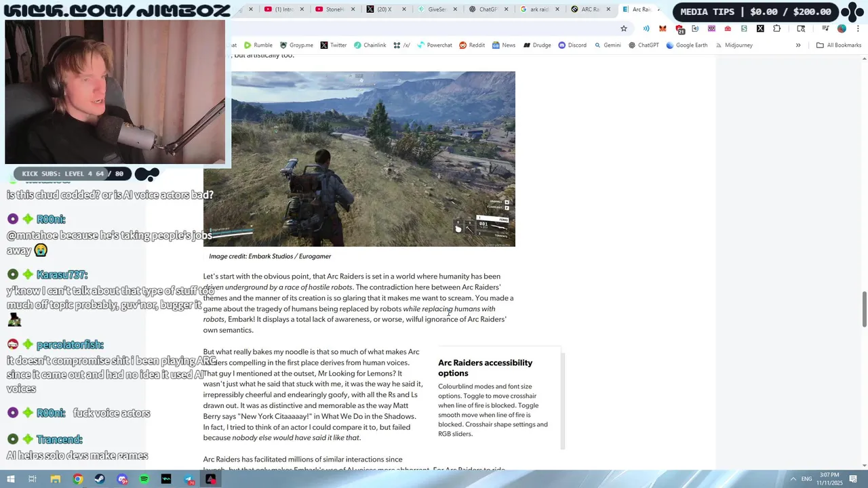
Task: Open the Gemini bookmark
Action: 607,45
